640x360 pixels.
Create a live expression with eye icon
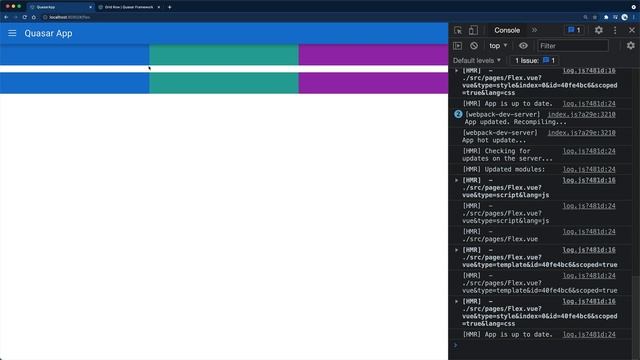point(523,46)
